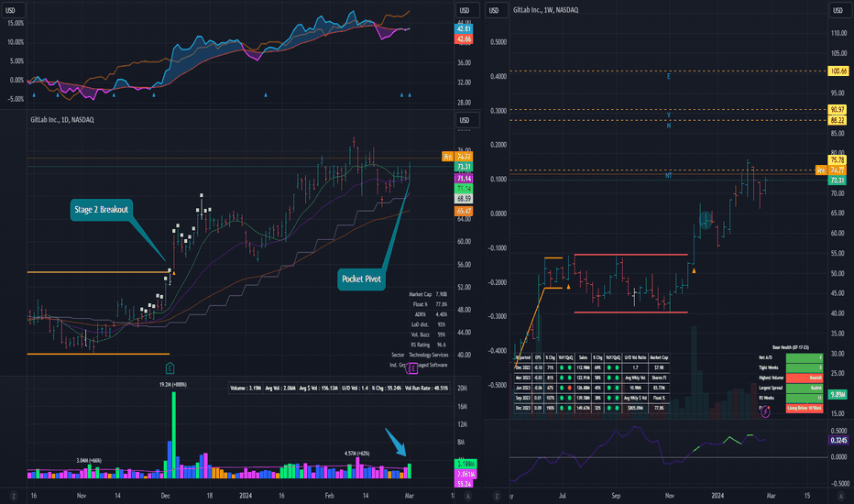This screenshot has height=504, width=854.
Task: Open USD currency dropdown on the daily price axis
Action: click(x=466, y=120)
